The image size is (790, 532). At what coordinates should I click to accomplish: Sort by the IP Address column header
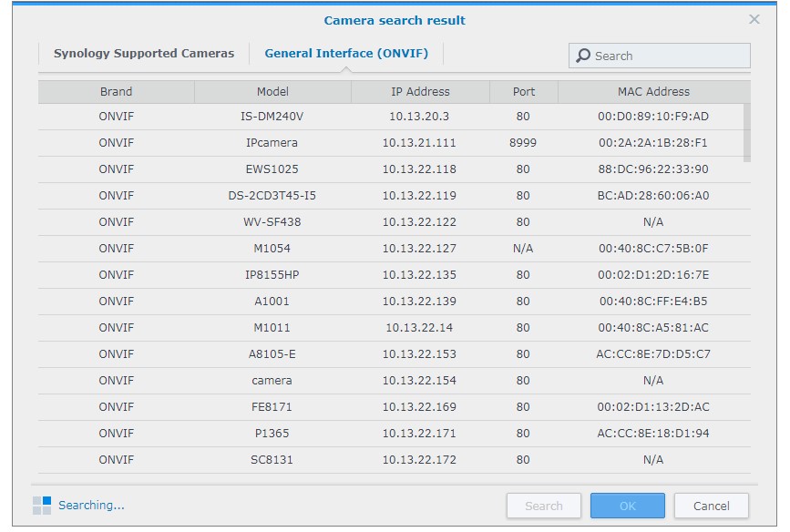(419, 91)
